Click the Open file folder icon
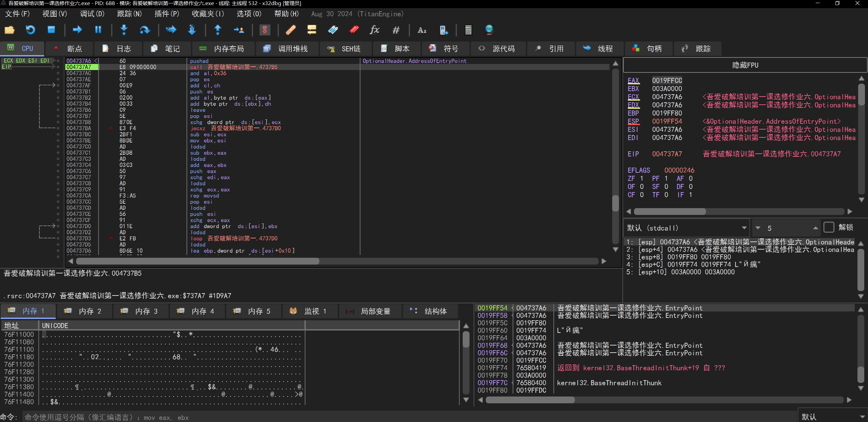 coord(10,30)
